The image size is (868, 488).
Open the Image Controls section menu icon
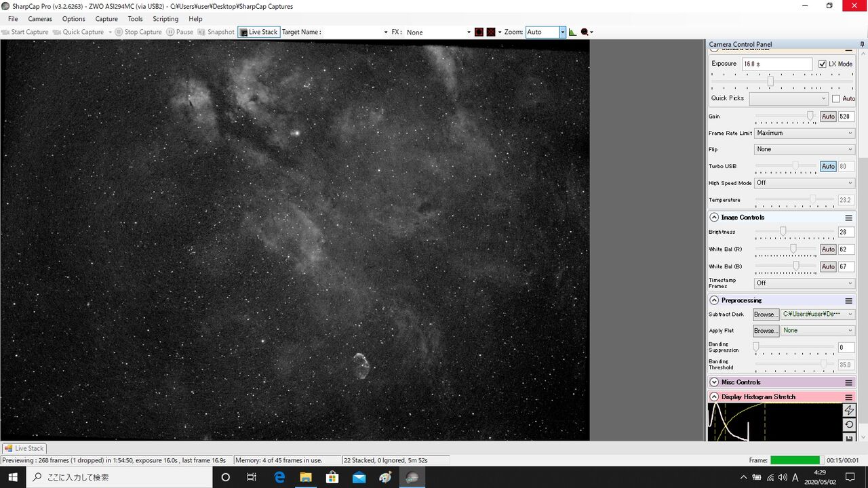(x=848, y=218)
